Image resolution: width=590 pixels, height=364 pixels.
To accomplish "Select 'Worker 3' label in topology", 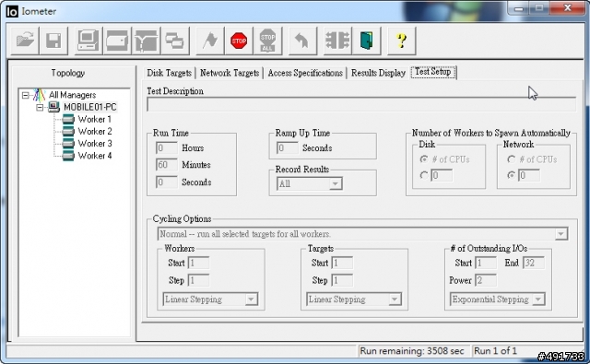I will 94,144.
